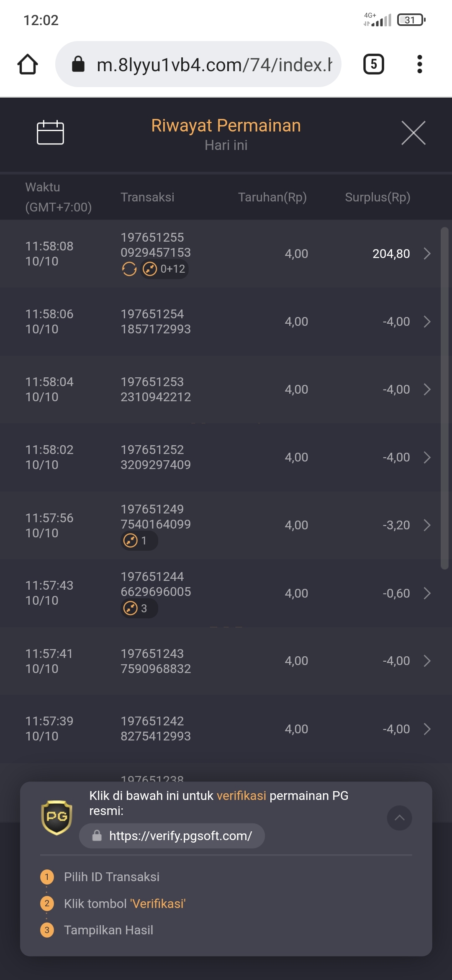This screenshot has height=980, width=452.
Task: Click the badge showing 3 on transaction 197651244
Action: pyautogui.click(x=139, y=608)
